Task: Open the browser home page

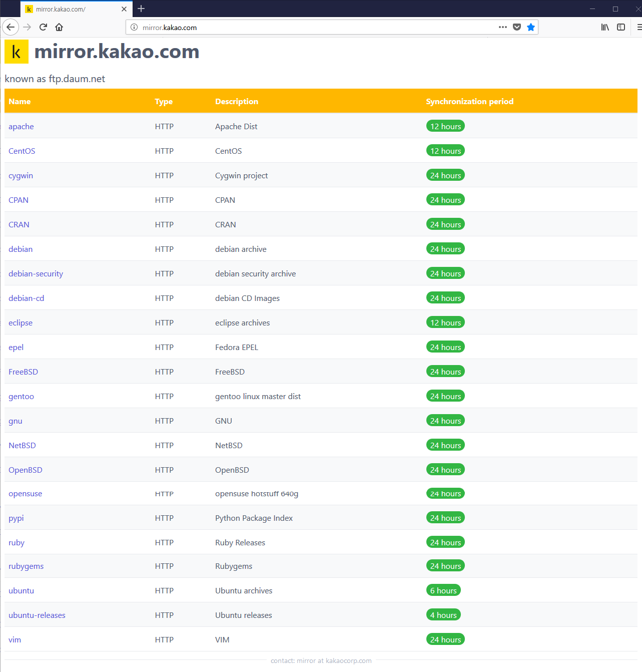Action: (x=59, y=27)
